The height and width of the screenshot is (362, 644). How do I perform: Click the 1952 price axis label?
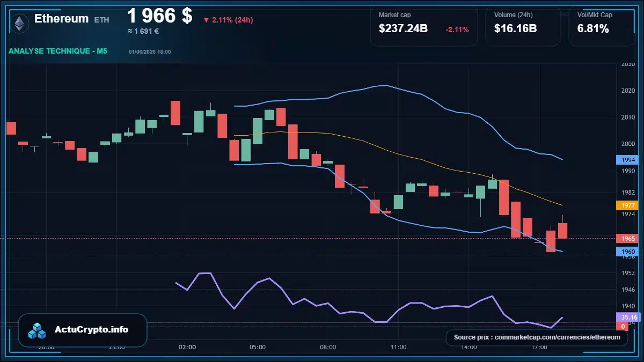click(x=628, y=273)
